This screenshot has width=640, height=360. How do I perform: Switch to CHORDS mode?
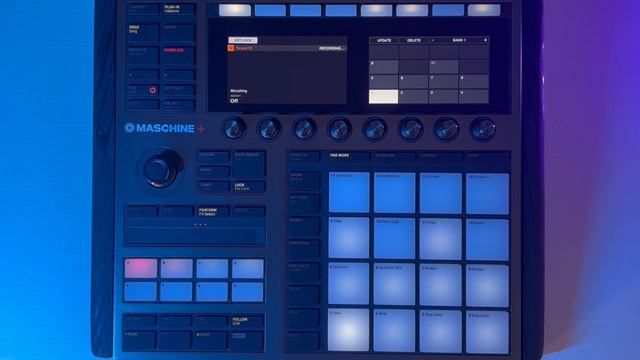[440, 157]
